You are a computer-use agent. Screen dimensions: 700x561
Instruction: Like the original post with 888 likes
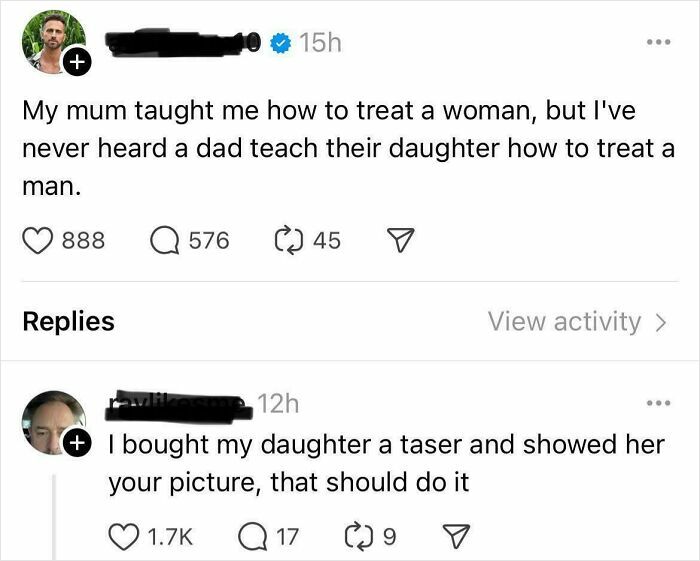pyautogui.click(x=36, y=241)
